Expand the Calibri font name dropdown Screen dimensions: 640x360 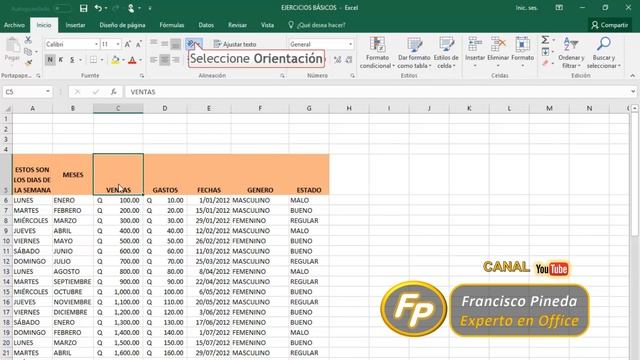pyautogui.click(x=96, y=44)
